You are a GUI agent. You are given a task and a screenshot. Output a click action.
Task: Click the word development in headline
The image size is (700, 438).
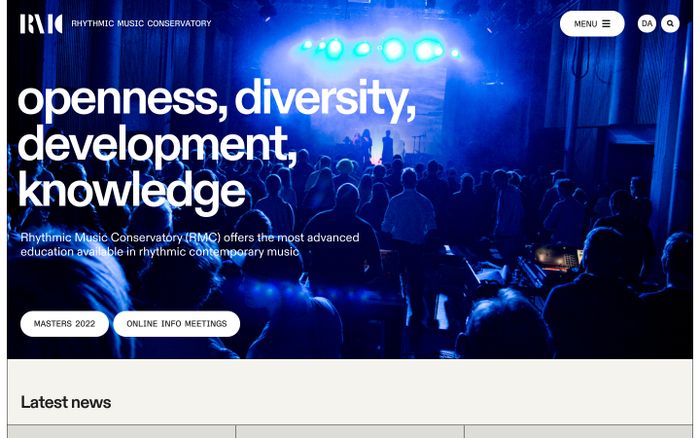tap(157, 144)
